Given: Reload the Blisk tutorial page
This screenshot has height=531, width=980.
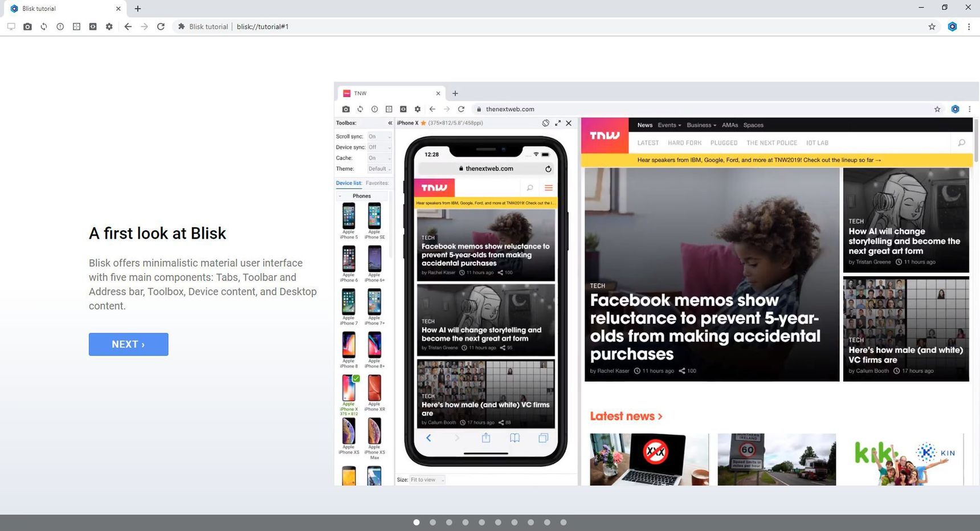Looking at the screenshot, I should 161,27.
